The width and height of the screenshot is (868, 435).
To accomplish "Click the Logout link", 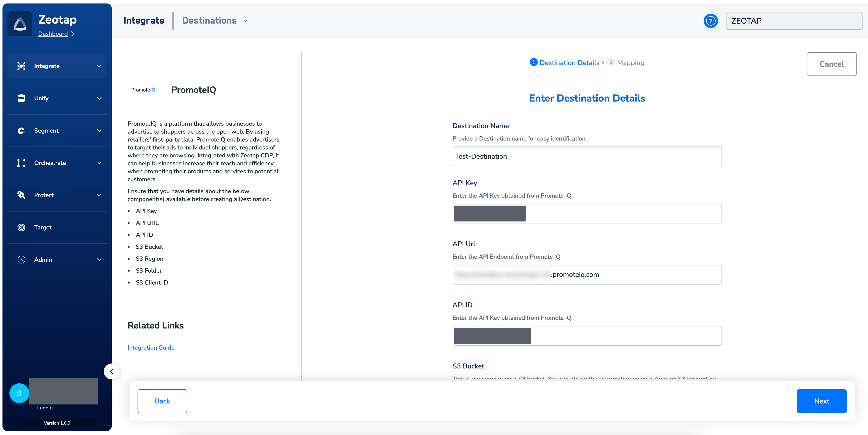I will point(45,408).
